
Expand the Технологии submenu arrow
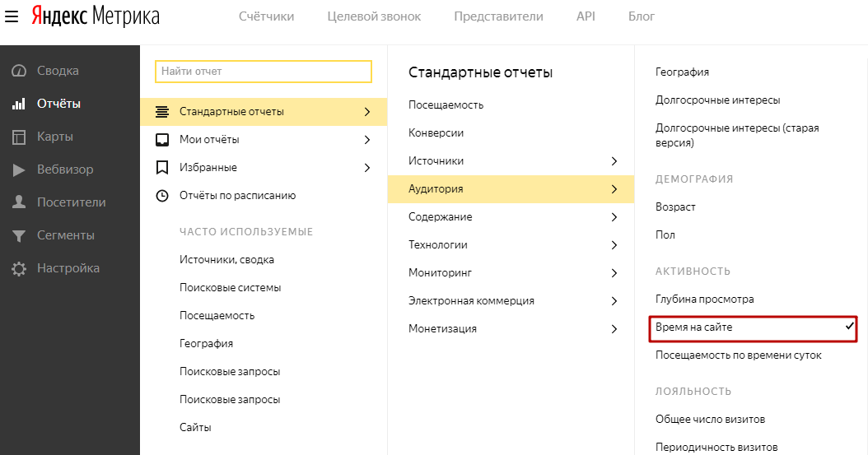click(614, 245)
